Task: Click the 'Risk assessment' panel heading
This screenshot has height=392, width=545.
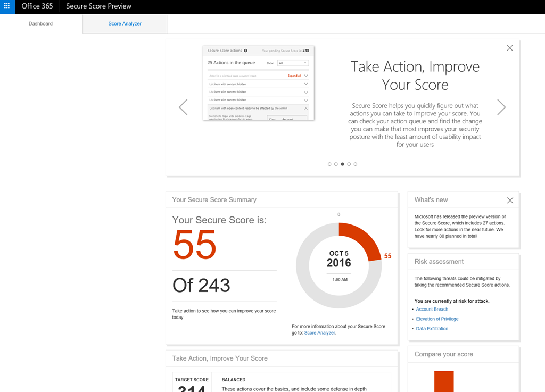Action: 439,262
